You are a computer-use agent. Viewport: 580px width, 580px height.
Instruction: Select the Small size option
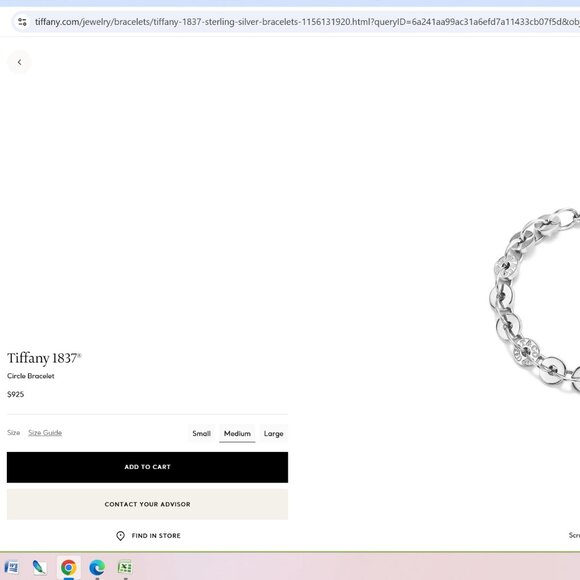click(201, 434)
